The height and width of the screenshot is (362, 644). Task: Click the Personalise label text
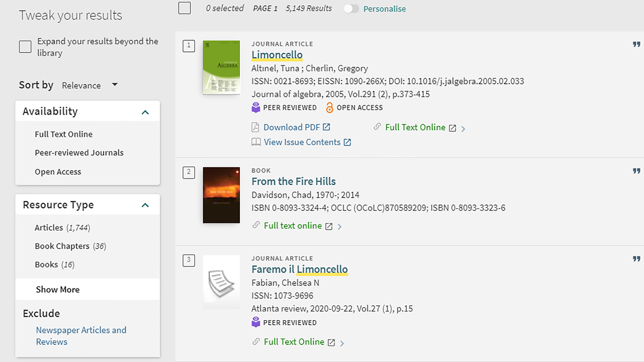point(384,9)
